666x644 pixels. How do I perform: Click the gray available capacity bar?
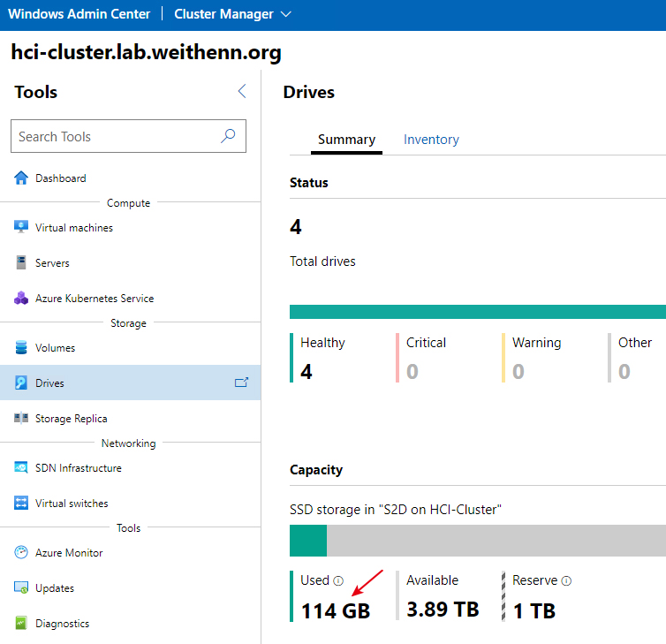(496, 541)
